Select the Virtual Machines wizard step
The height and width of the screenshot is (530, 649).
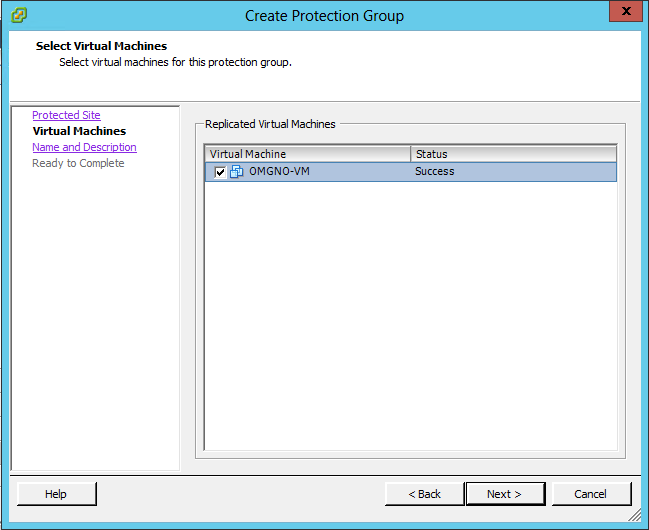pyautogui.click(x=79, y=131)
